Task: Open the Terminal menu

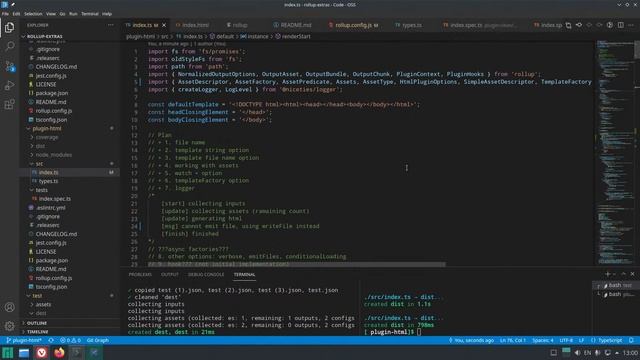Action: 90,13
